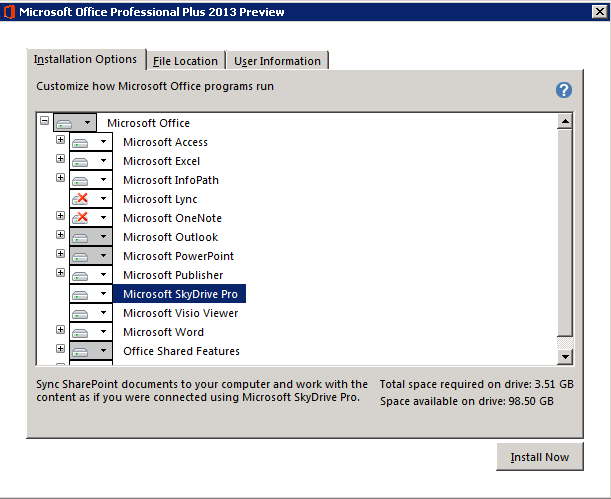Click the scrollbar down arrow in feature list

pos(565,356)
